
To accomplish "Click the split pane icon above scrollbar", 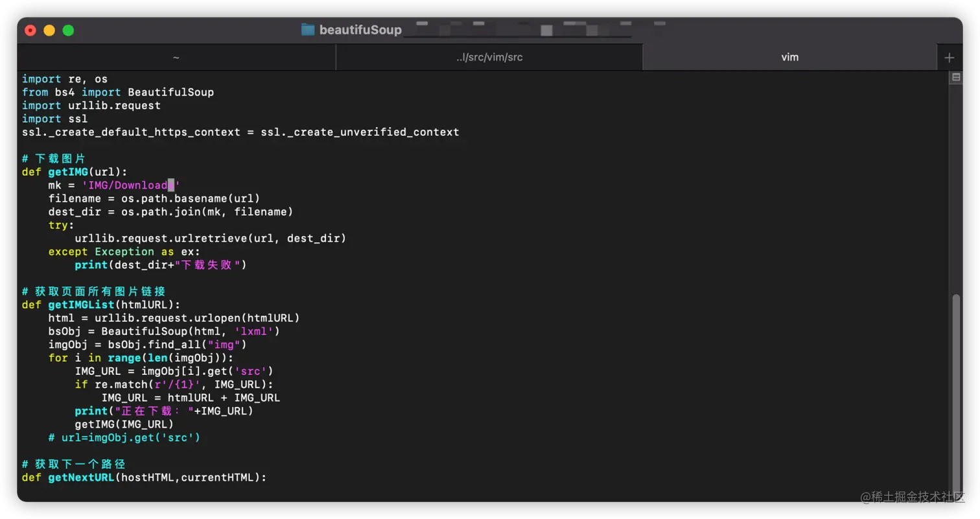I will click(955, 77).
